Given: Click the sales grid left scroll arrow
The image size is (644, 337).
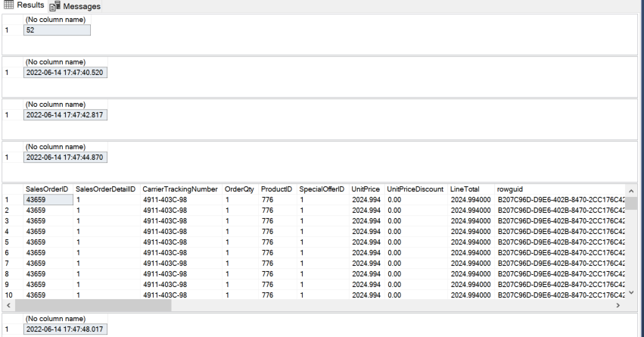Looking at the screenshot, I should (8, 304).
